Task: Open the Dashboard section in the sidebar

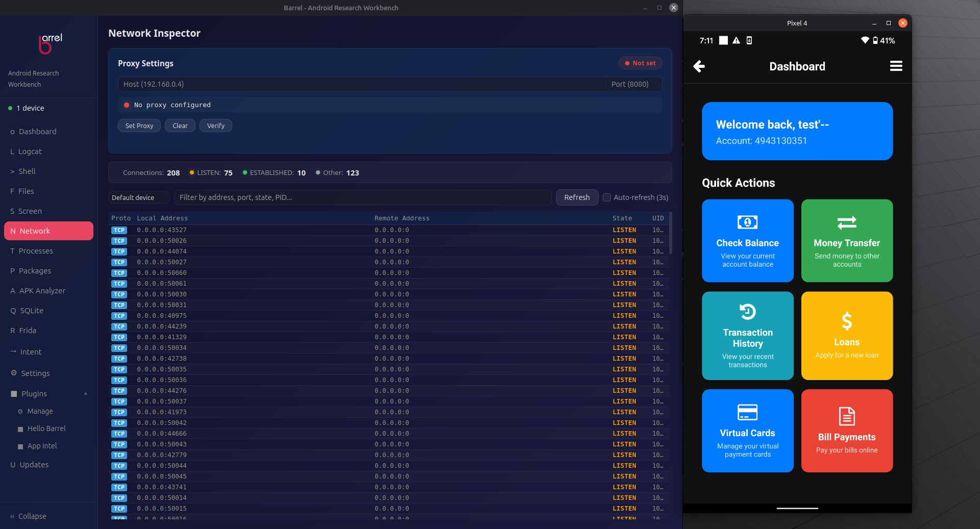Action: tap(48, 132)
